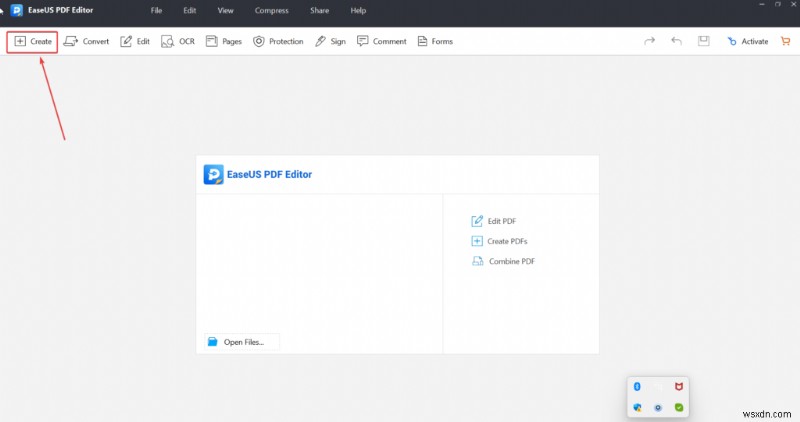Screen dimensions: 800x422
Task: Select the Forms tool
Action: pos(435,41)
